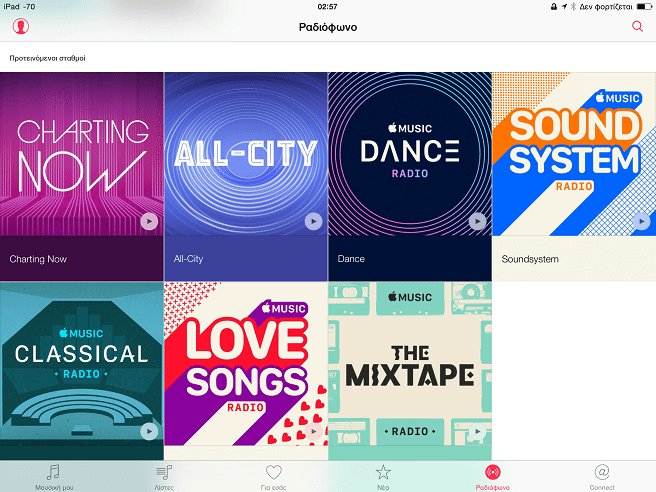The width and height of the screenshot is (656, 492).
Task: Open the Love Songs Radio artwork
Action: tap(246, 364)
